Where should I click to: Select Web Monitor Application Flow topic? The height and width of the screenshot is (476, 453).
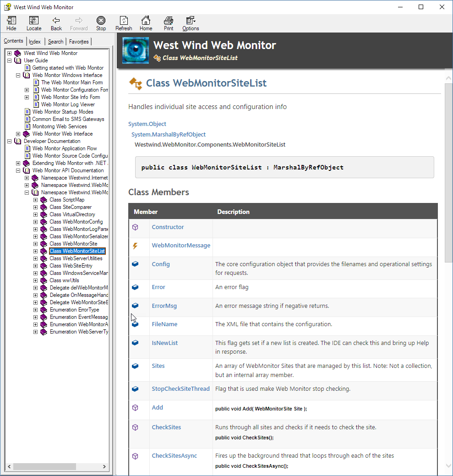pos(65,148)
